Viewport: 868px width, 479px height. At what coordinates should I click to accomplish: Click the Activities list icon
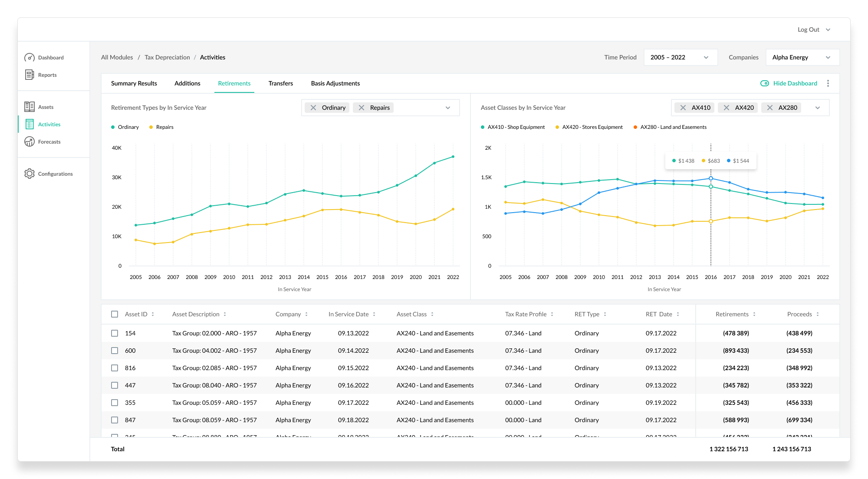click(30, 124)
